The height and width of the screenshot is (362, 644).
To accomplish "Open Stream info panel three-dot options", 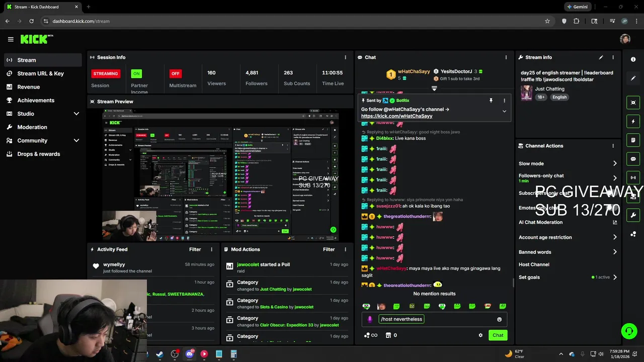I will (613, 57).
